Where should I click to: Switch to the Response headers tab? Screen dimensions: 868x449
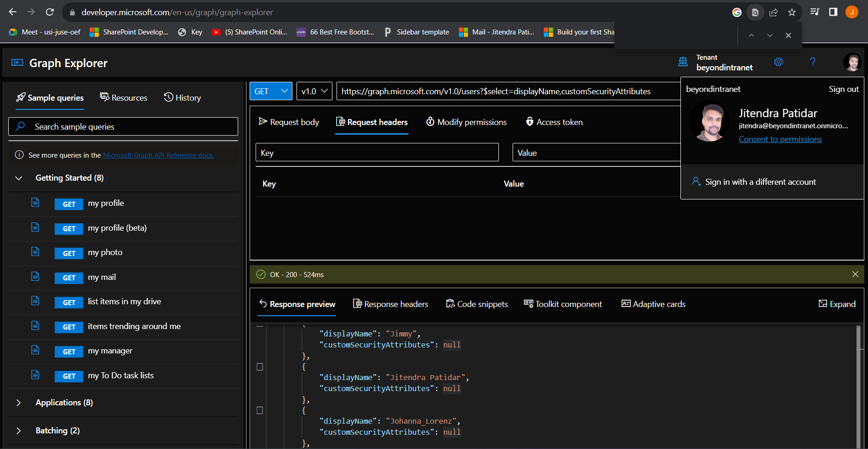click(x=391, y=304)
